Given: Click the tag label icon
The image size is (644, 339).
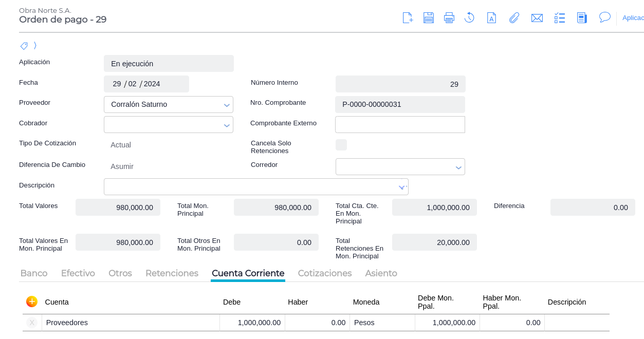Looking at the screenshot, I should pyautogui.click(x=24, y=46).
